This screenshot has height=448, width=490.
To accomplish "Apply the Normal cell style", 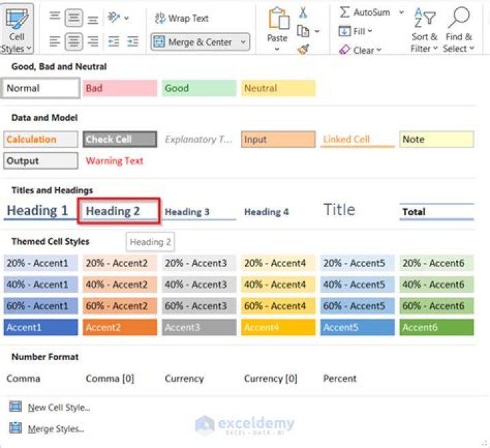I will click(x=40, y=88).
